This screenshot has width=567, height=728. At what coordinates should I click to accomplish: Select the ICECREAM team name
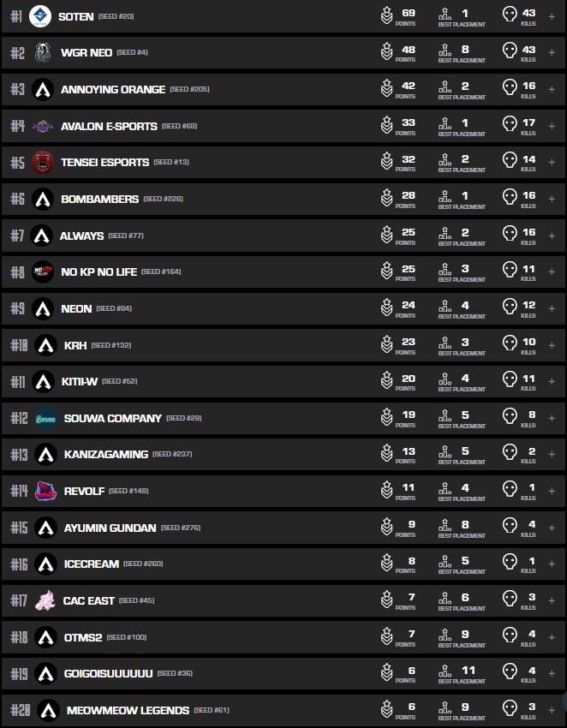coord(91,564)
